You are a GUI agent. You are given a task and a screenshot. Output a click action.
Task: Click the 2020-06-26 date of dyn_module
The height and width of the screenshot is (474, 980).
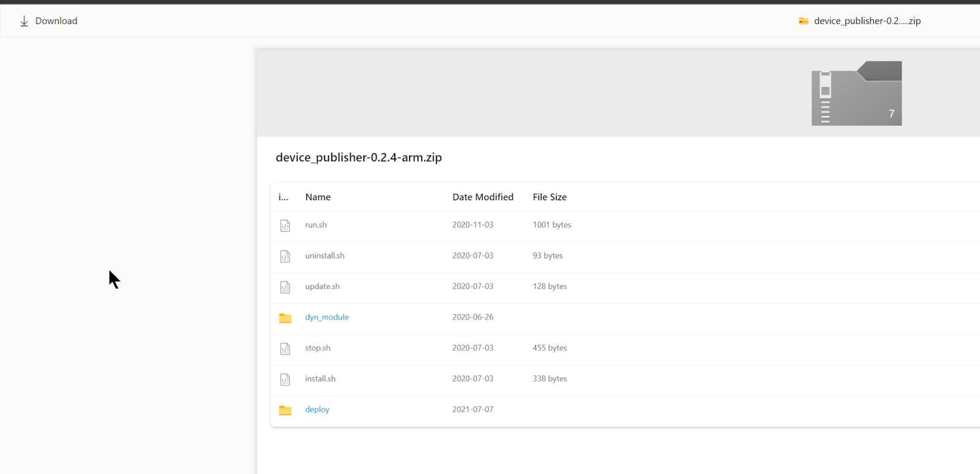pyautogui.click(x=473, y=317)
